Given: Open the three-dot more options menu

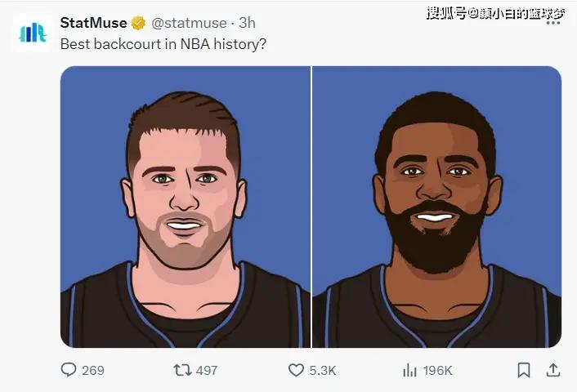Looking at the screenshot, I should 553,23.
